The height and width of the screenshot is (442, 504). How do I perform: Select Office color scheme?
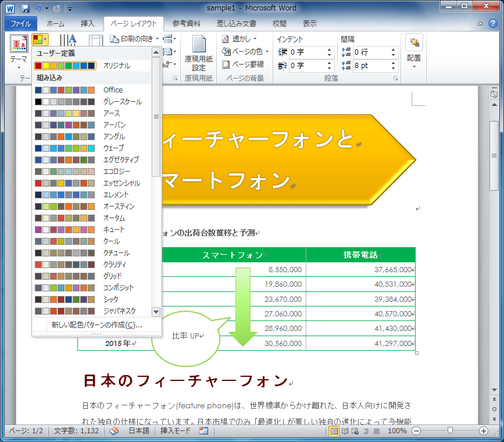(x=92, y=90)
